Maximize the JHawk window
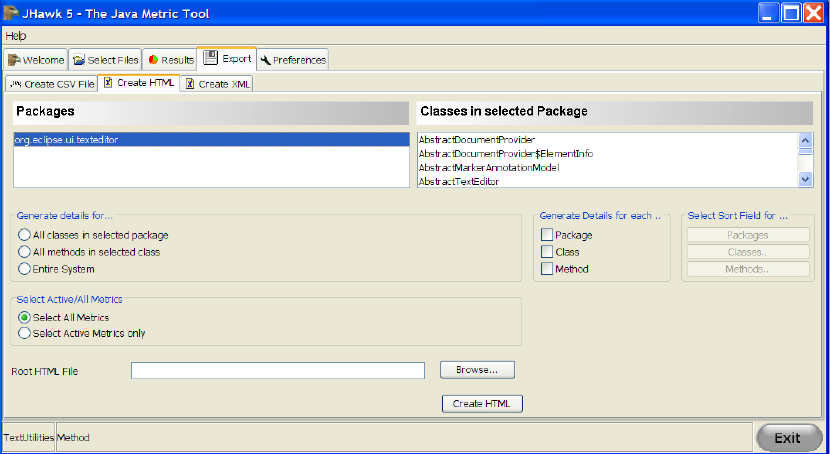The height and width of the screenshot is (454, 830). (x=791, y=13)
